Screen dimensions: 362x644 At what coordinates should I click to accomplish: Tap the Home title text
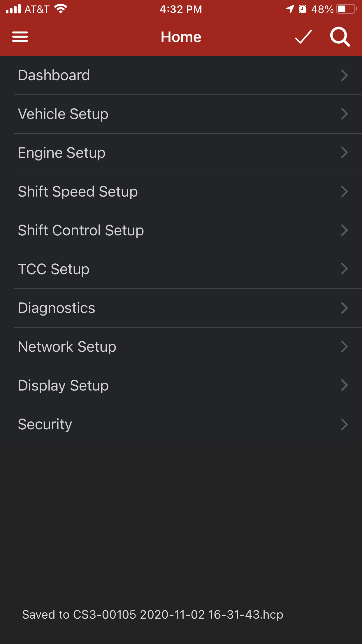click(x=181, y=37)
